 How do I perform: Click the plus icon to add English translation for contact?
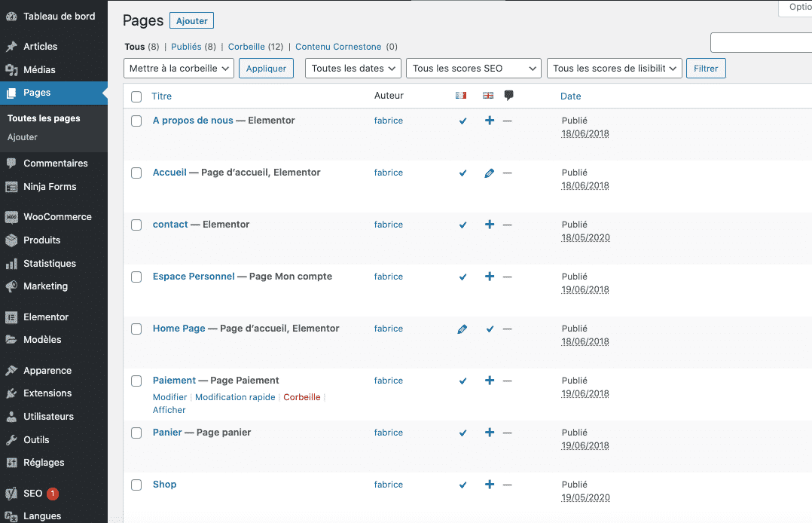coord(490,225)
